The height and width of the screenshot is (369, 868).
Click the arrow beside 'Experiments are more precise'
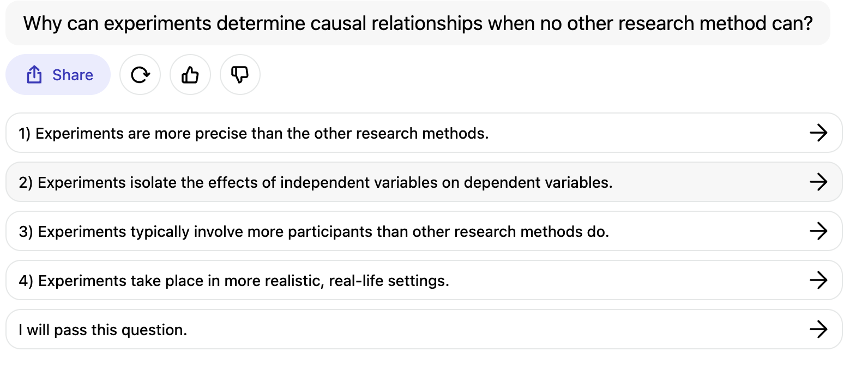coord(818,133)
